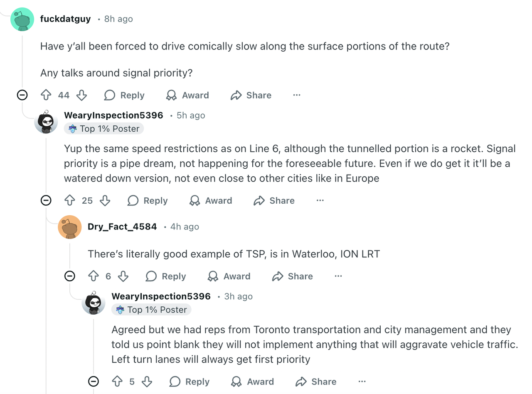Open Dry_Fact_4584 username link
Screen dimensions: 532x394
(x=122, y=227)
